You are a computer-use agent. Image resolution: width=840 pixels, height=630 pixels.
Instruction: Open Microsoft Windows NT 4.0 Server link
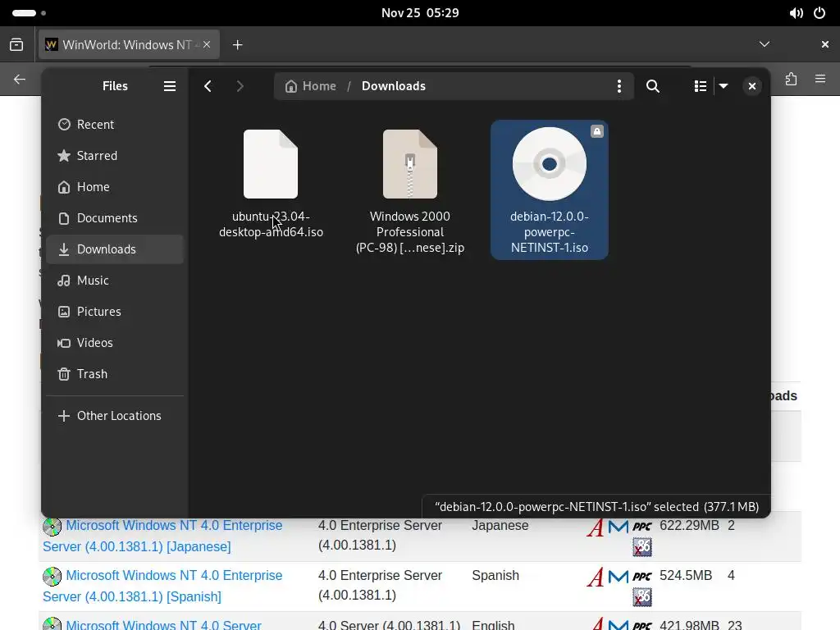point(163,624)
